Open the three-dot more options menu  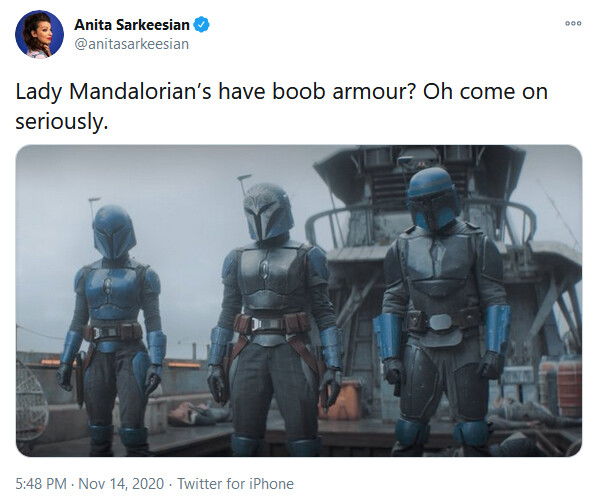[x=573, y=23]
